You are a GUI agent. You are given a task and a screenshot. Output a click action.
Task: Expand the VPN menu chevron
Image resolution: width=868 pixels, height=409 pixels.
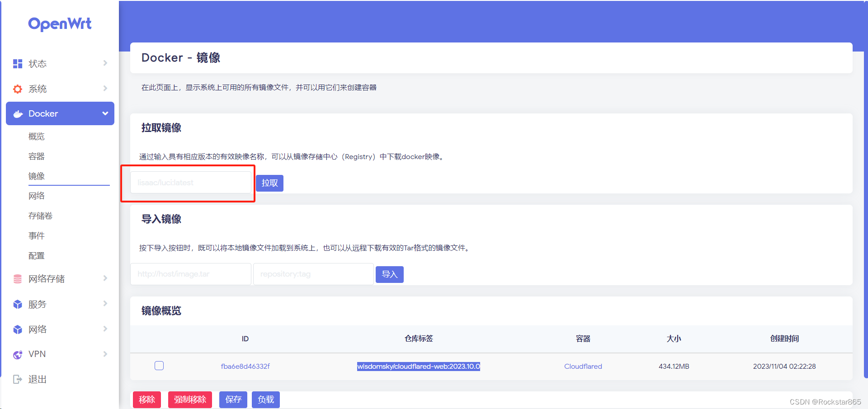pos(105,354)
